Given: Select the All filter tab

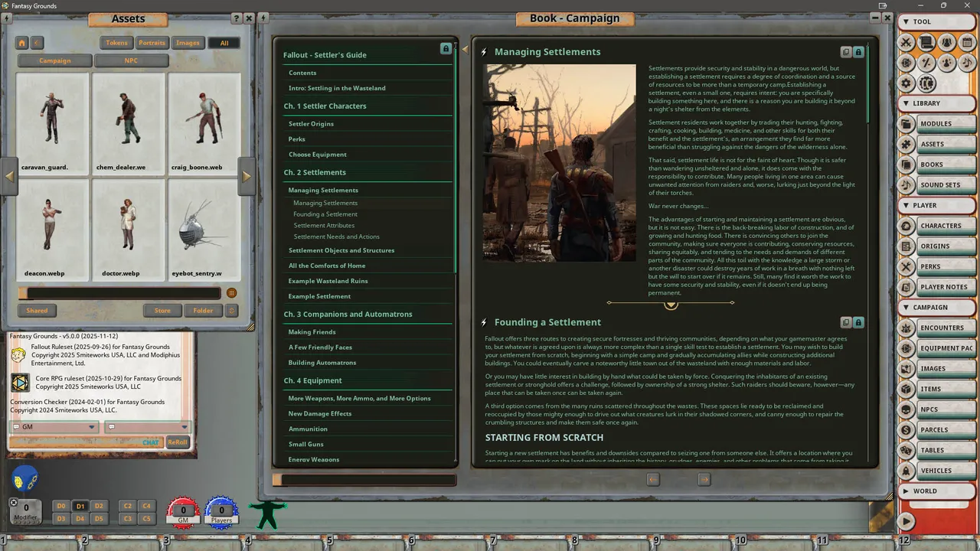Looking at the screenshot, I should click(x=224, y=43).
